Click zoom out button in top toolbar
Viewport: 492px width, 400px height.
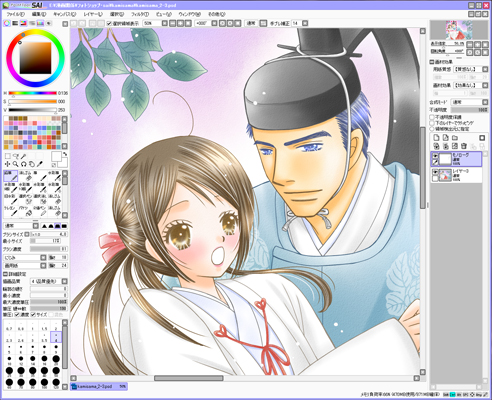click(172, 23)
